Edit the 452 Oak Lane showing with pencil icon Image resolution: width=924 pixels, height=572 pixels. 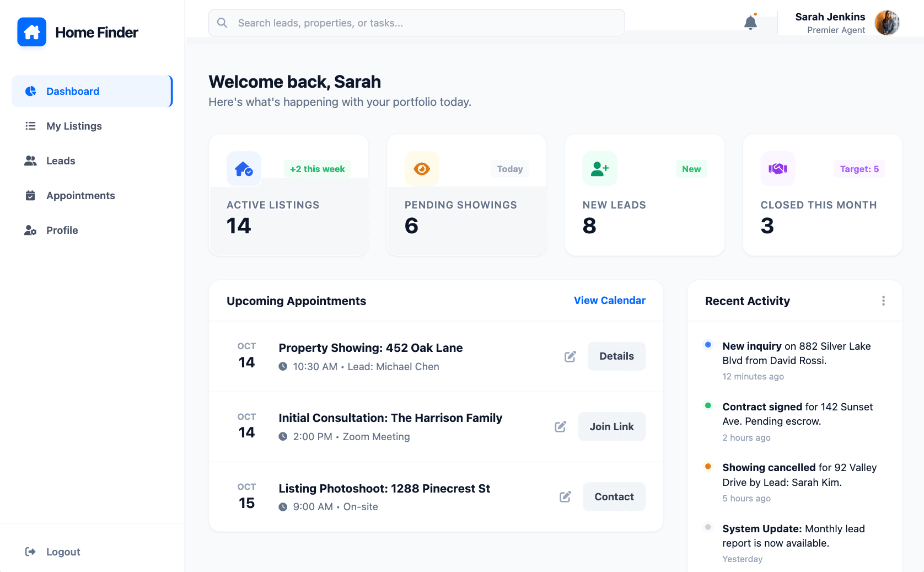[570, 356]
